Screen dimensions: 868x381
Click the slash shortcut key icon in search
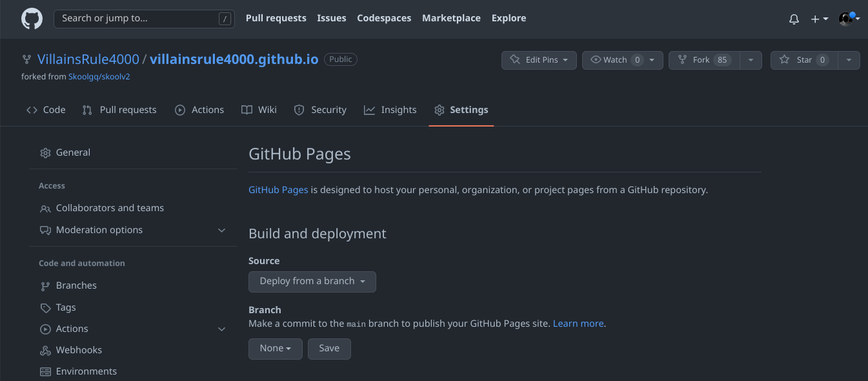(x=225, y=19)
